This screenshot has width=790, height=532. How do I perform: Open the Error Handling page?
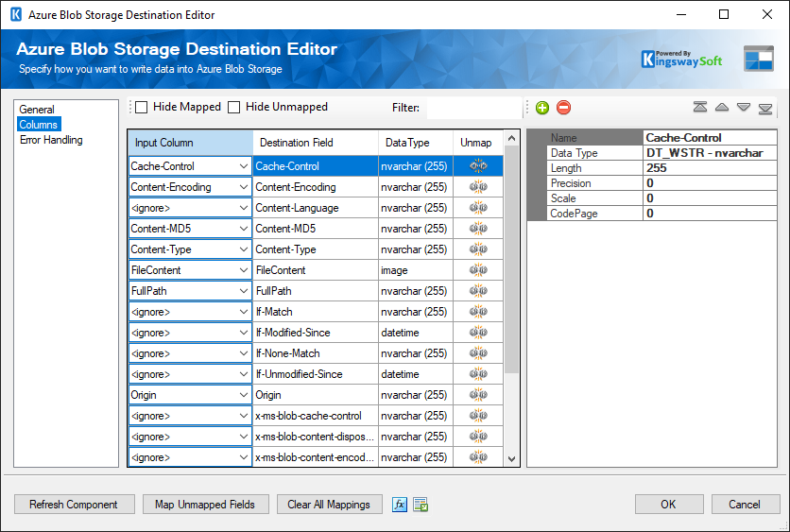[51, 140]
